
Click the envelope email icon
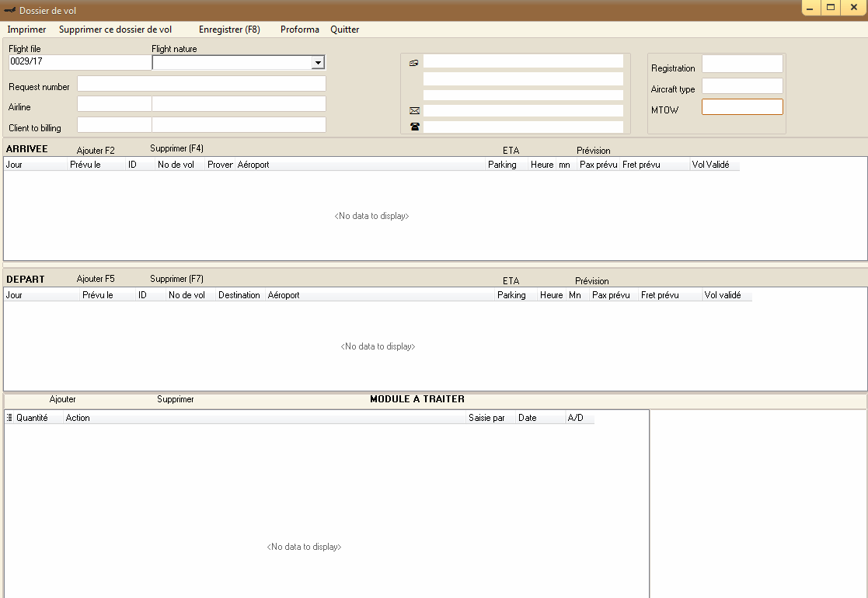(414, 111)
